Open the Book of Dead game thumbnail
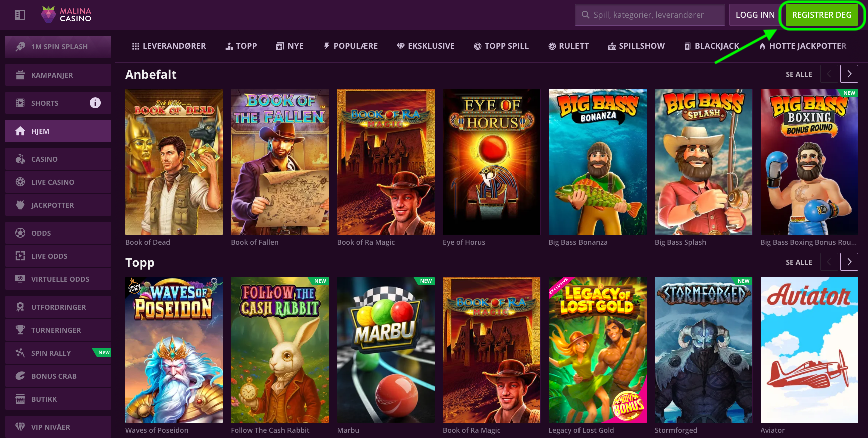 click(174, 162)
